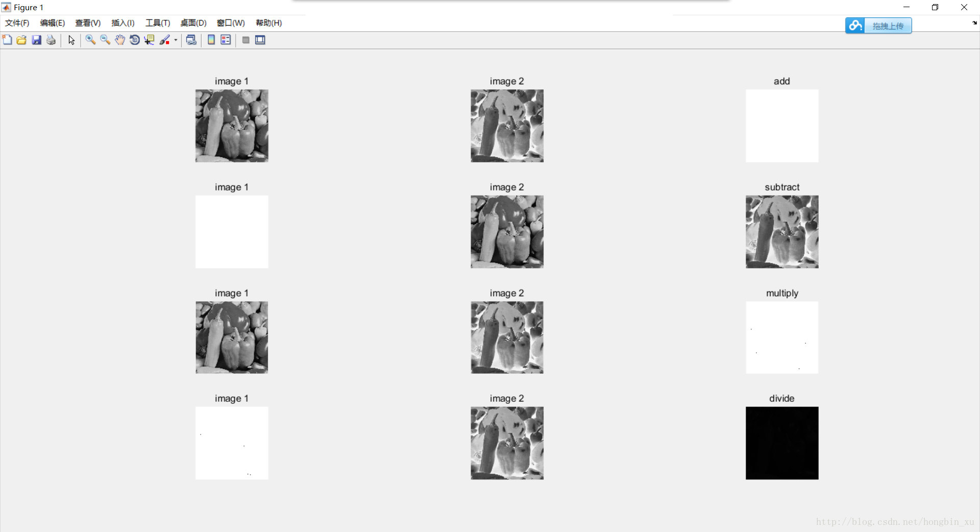The height and width of the screenshot is (532, 980).
Task: Open the 编辑(E) menu
Action: coord(53,23)
